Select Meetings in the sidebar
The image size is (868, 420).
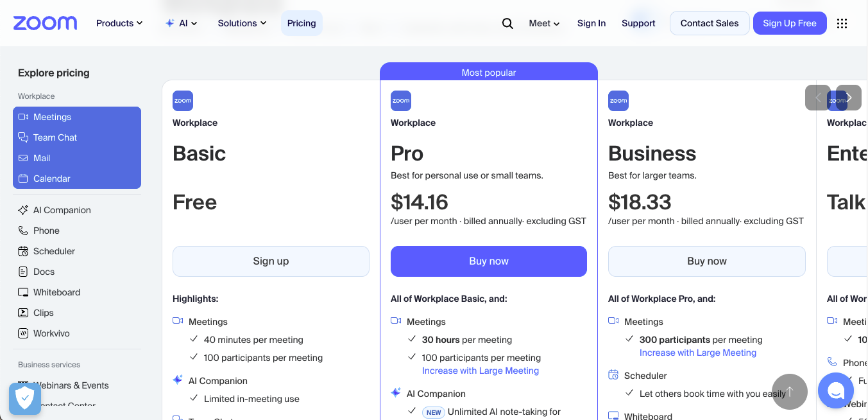(x=77, y=117)
